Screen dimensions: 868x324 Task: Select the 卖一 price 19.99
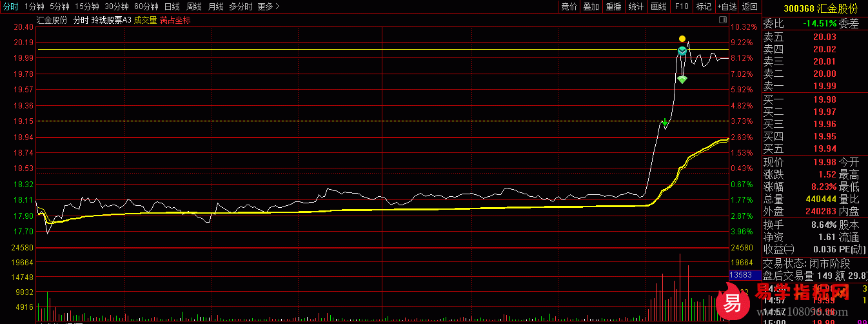824,86
